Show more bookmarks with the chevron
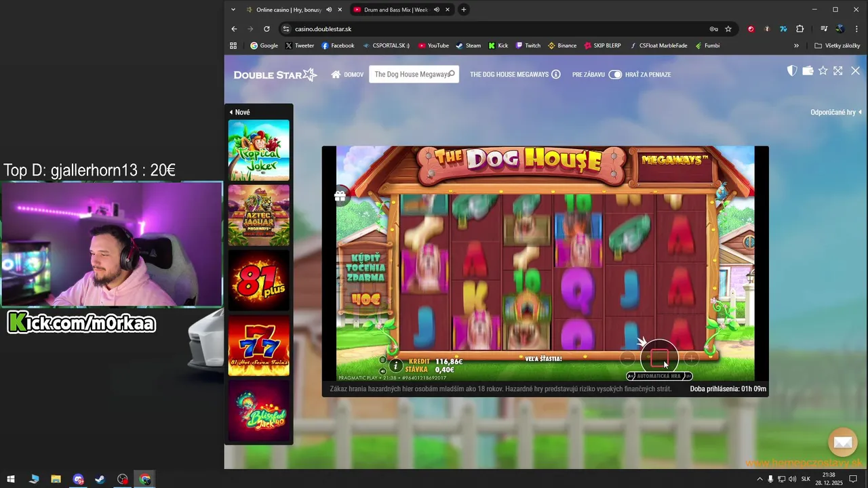868x488 pixels. 796,45
